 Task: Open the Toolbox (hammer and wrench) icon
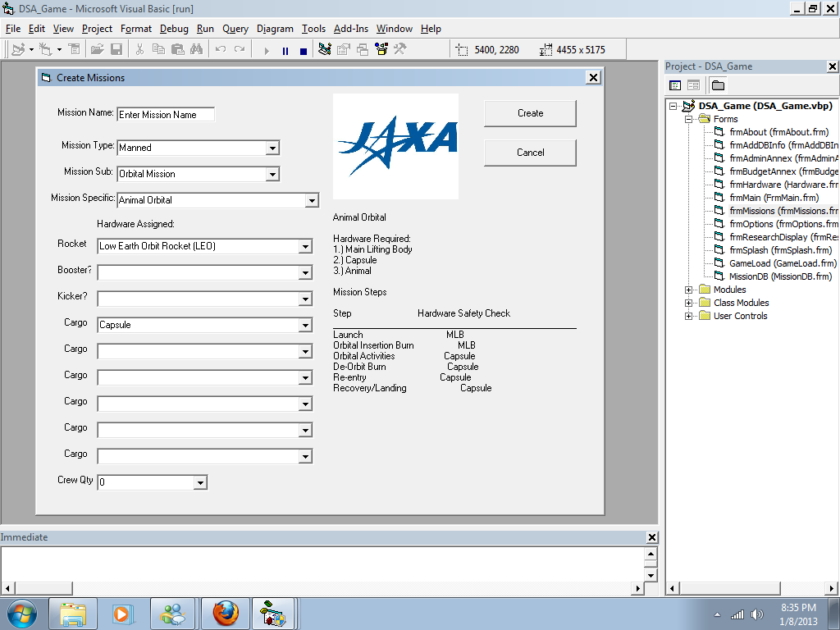coord(400,49)
